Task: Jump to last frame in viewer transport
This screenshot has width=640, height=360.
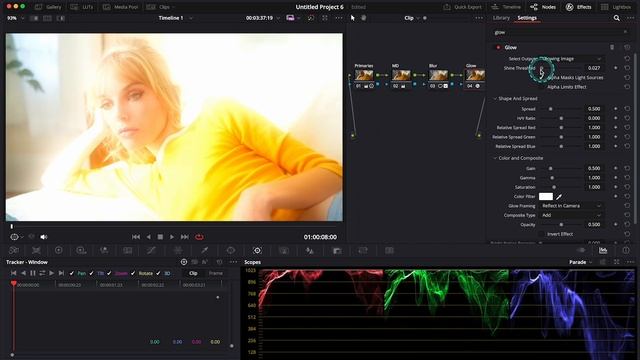Action: (x=184, y=237)
